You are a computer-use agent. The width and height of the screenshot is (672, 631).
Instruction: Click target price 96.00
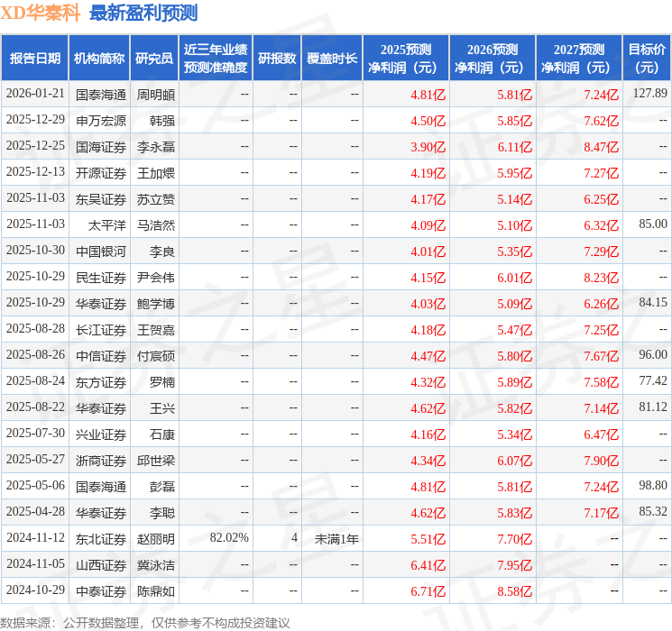(653, 354)
